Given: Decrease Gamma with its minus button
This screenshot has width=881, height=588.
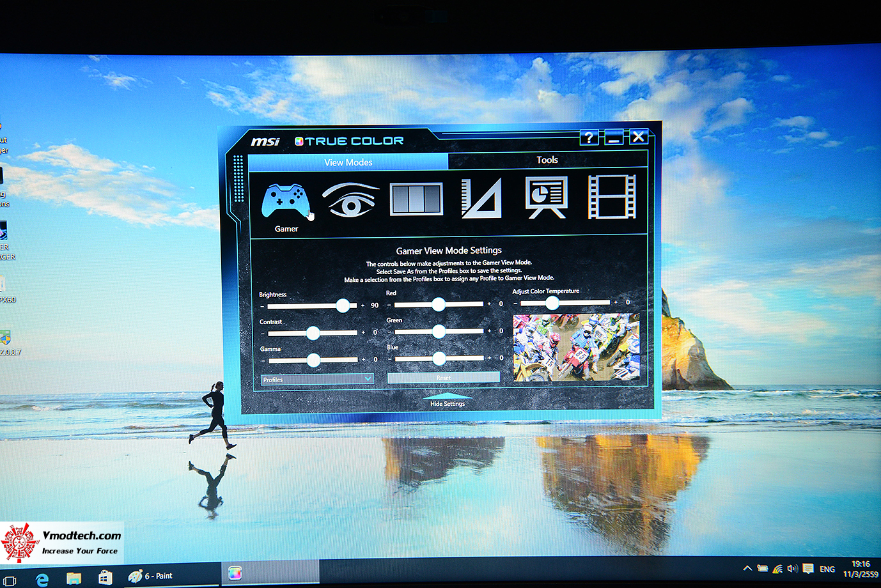Looking at the screenshot, I should 263,360.
